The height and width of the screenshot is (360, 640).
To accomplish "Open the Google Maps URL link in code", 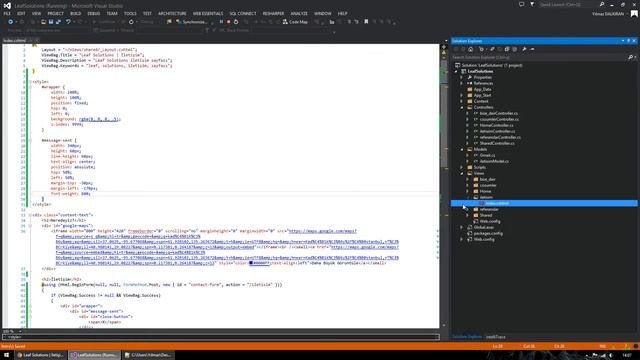I will 322,231.
